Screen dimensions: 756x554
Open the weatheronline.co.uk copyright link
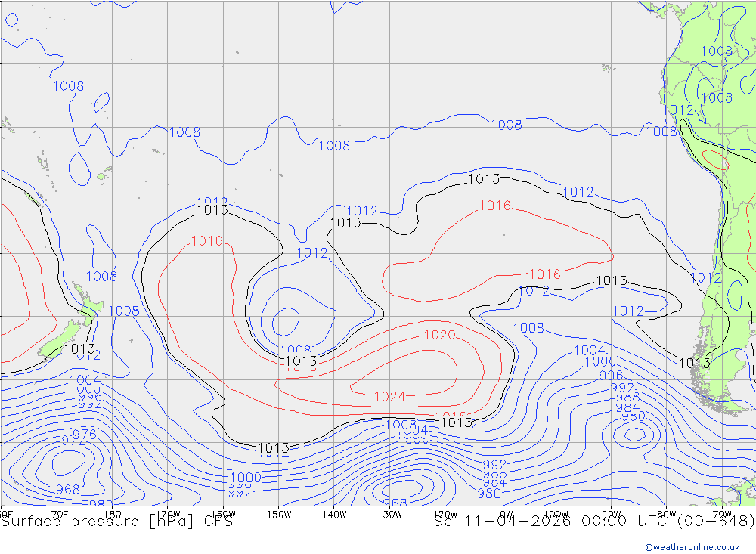point(692,547)
